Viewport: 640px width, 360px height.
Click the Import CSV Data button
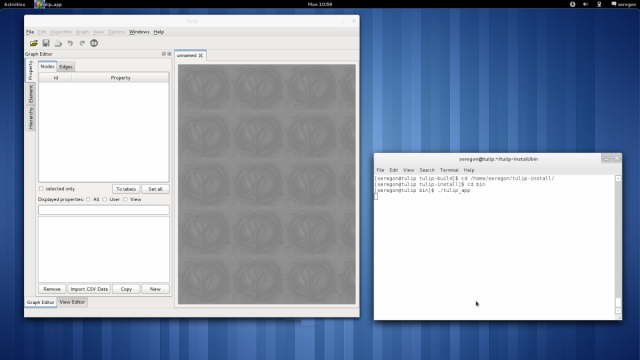click(x=89, y=289)
